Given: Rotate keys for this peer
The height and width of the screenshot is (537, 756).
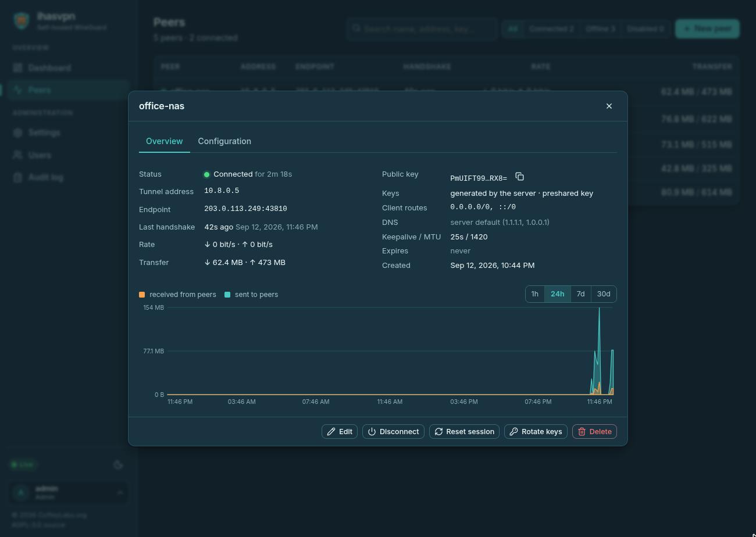Looking at the screenshot, I should [536, 432].
